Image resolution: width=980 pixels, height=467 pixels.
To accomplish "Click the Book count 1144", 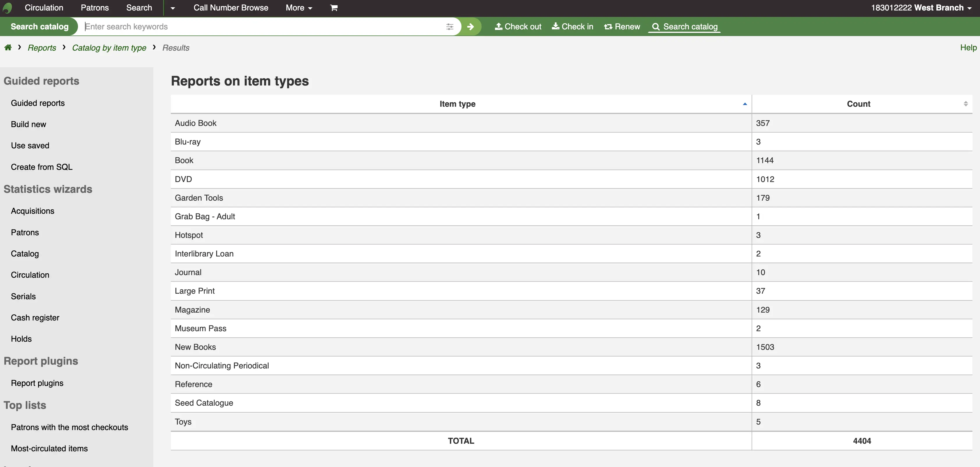I will click(765, 161).
